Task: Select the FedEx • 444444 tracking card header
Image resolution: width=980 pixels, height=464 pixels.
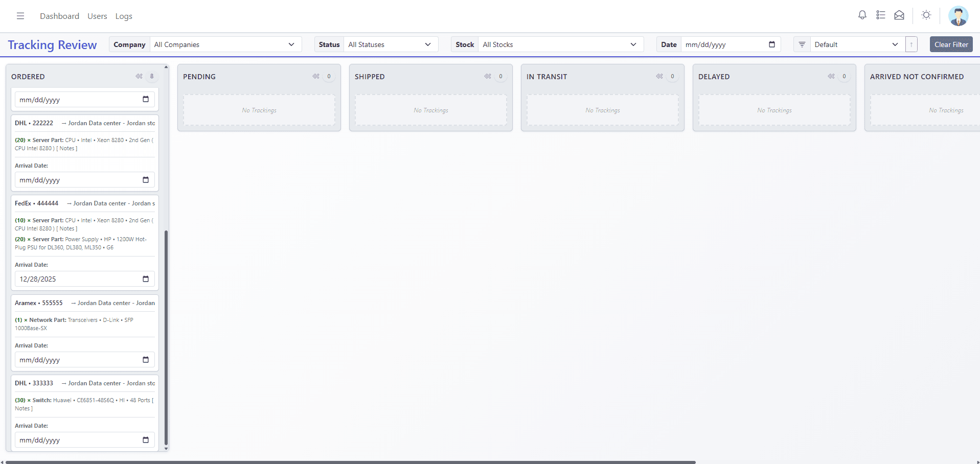Action: tap(85, 203)
